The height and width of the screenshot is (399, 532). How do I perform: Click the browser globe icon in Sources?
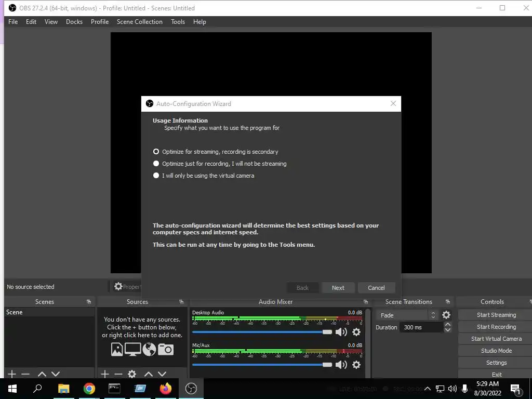(x=149, y=349)
